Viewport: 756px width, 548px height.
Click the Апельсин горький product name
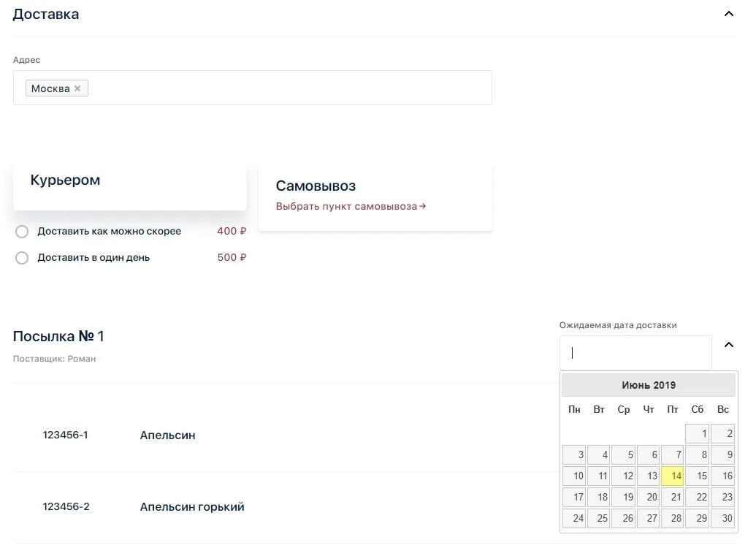click(192, 507)
